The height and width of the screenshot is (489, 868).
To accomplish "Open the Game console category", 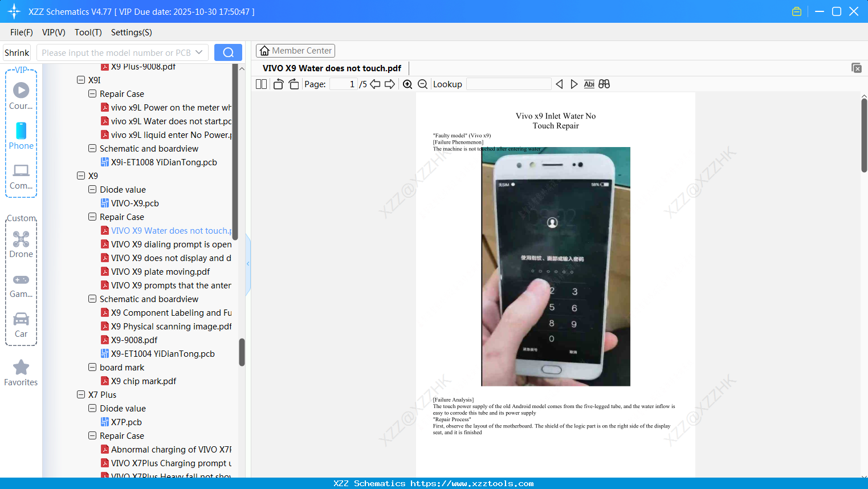I will point(21,285).
